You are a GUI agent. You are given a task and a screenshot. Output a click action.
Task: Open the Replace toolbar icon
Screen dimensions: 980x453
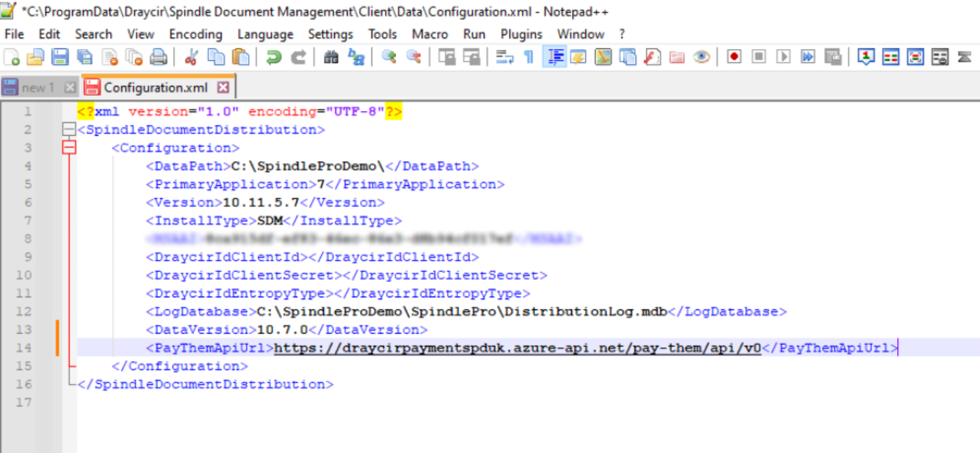356,57
